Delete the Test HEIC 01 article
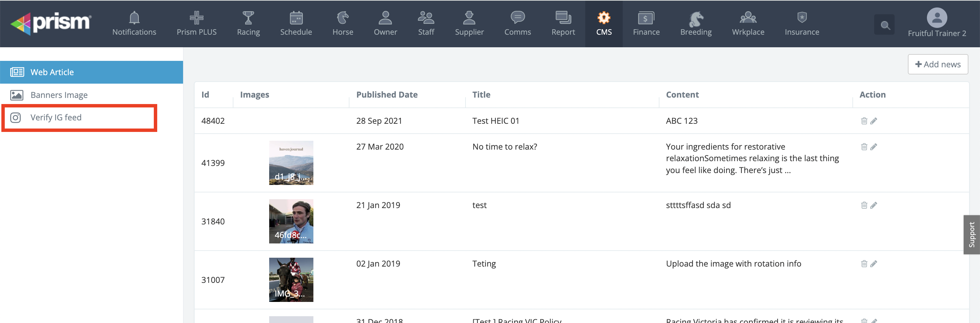 coord(864,121)
